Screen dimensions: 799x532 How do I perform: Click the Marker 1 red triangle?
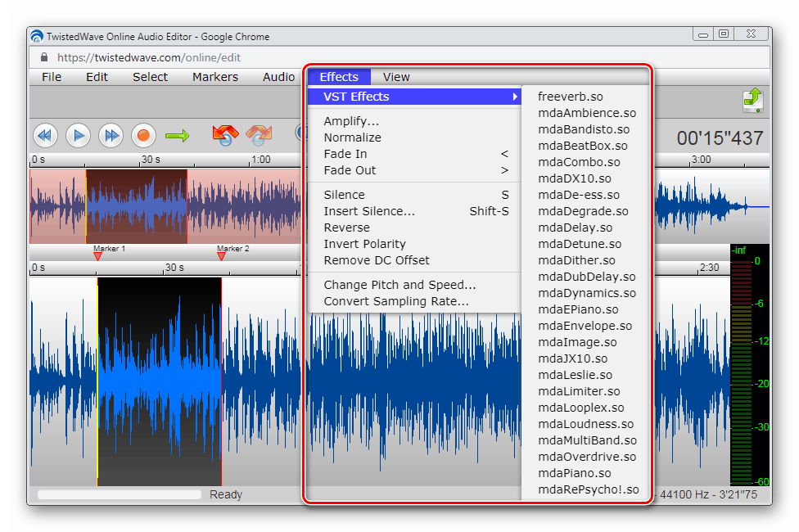pos(97,256)
